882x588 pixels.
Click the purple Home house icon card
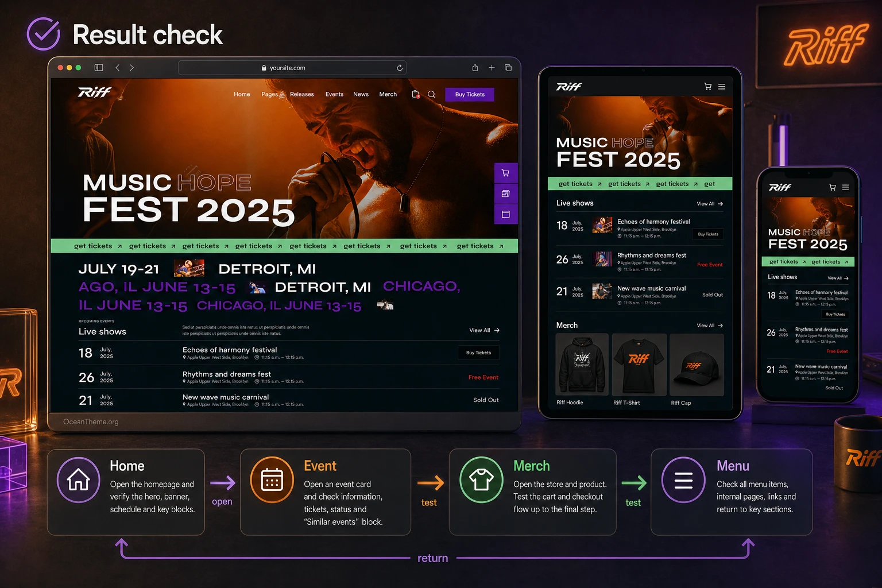click(x=79, y=479)
